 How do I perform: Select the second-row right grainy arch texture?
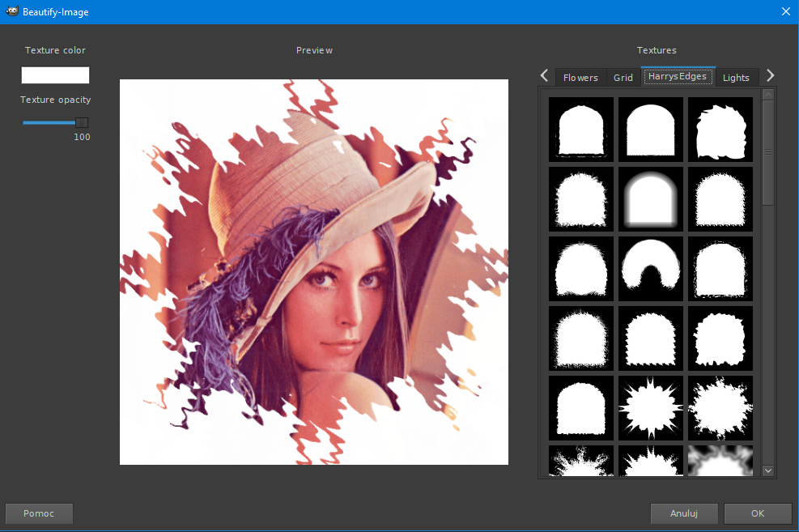coord(720,199)
